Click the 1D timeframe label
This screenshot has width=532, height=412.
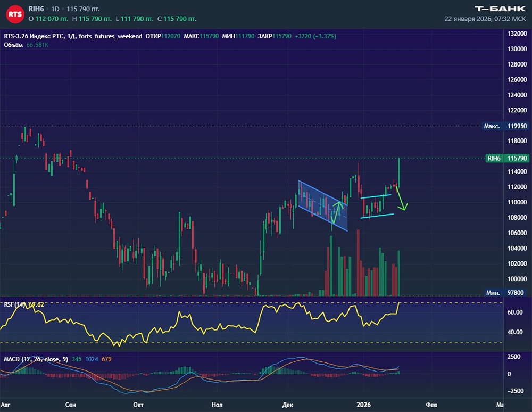pyautogui.click(x=55, y=9)
